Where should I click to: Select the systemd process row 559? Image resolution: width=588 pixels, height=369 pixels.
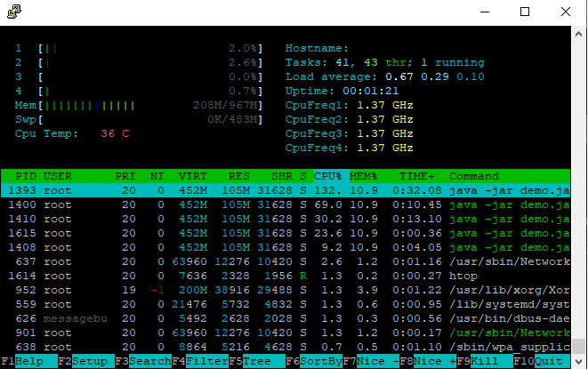tap(286, 304)
